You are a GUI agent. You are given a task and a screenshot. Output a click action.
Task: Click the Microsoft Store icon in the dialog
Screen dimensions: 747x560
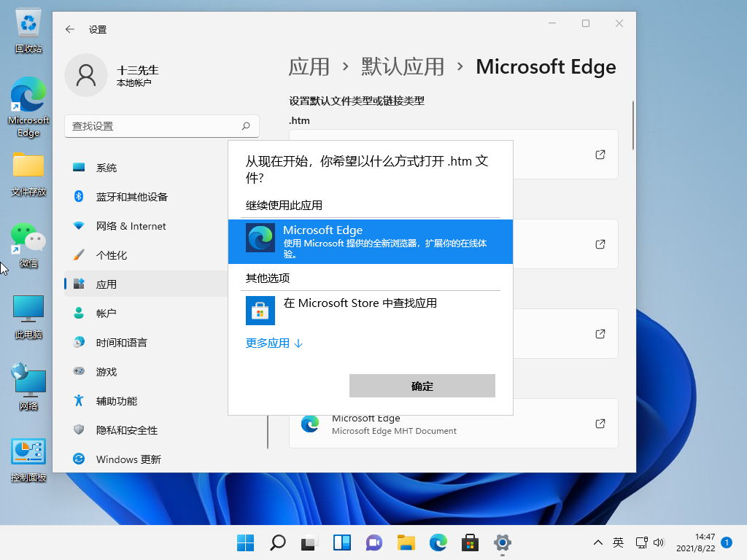click(260, 310)
